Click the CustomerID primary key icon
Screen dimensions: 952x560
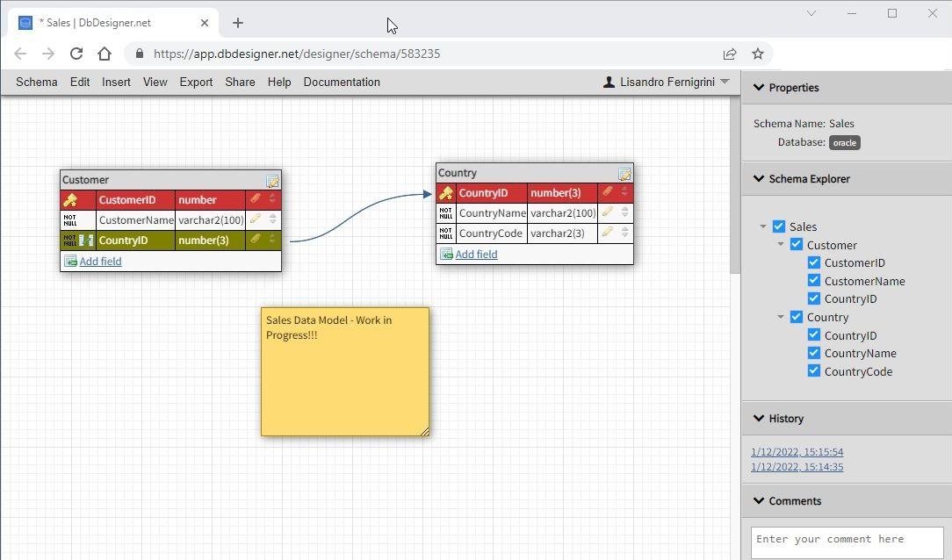click(x=70, y=199)
